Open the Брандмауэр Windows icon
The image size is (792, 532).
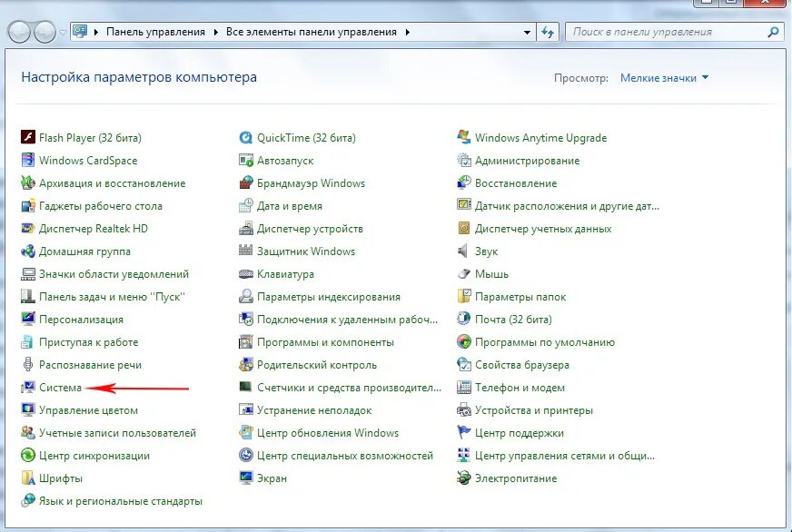click(245, 182)
